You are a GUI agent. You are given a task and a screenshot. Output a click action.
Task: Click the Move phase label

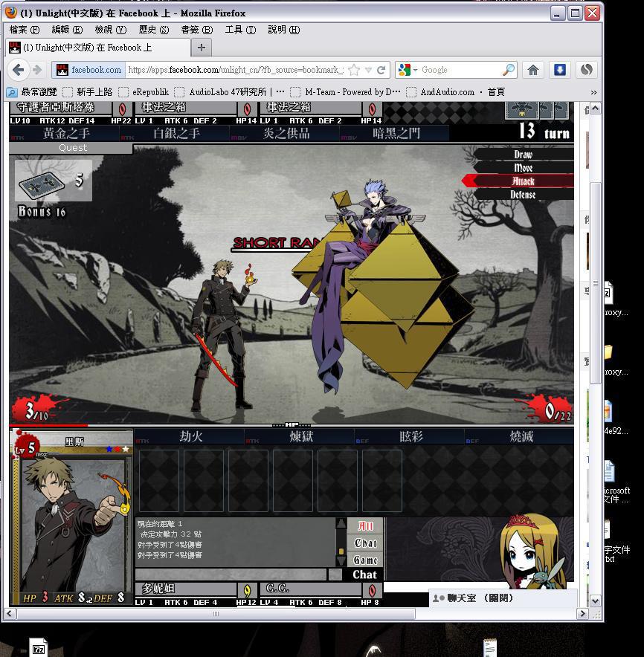[524, 168]
